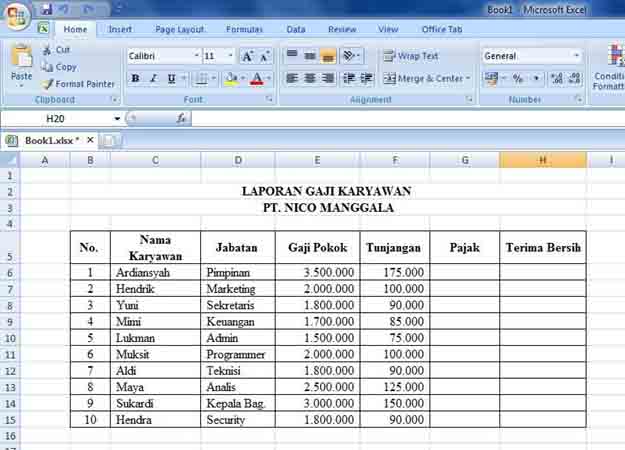Expand the font size 11 dropdown
Viewport: 625px width, 450px height.
coord(230,56)
